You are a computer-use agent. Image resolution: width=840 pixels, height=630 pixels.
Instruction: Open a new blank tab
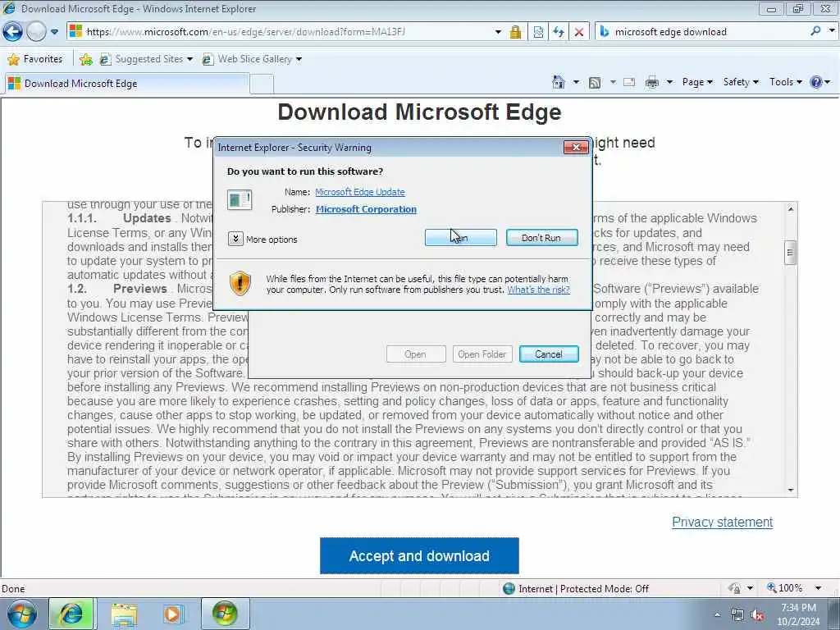click(x=262, y=84)
